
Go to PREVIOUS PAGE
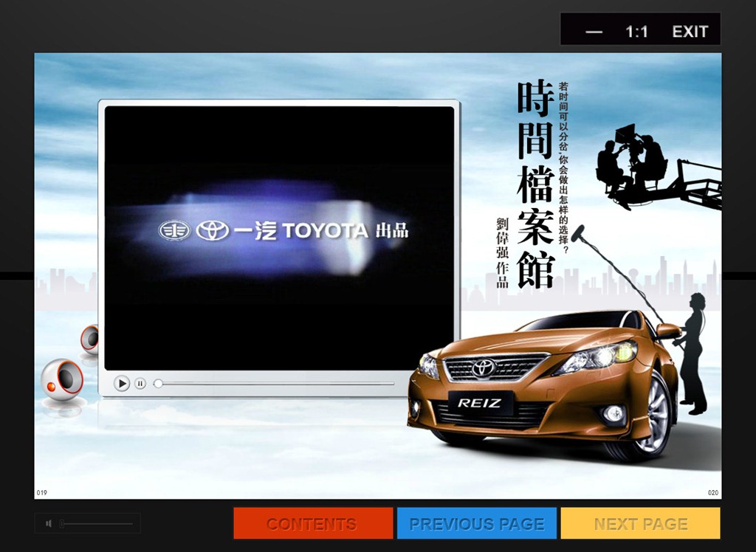[x=476, y=523]
